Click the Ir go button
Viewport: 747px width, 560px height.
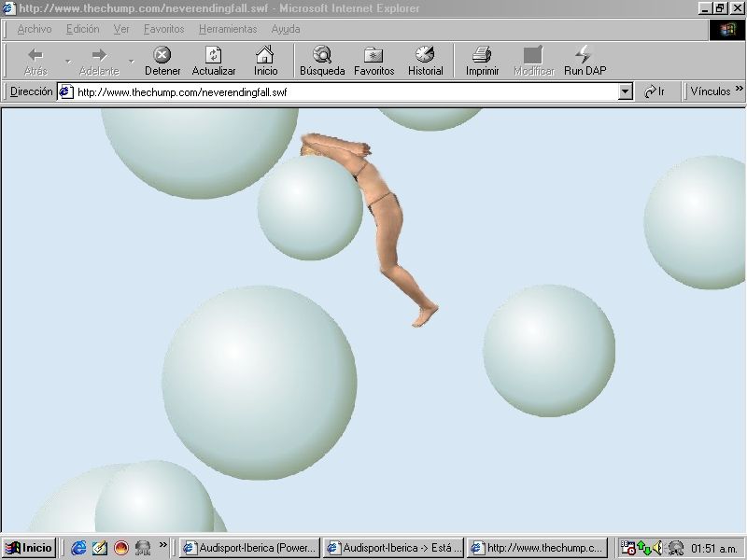(655, 91)
